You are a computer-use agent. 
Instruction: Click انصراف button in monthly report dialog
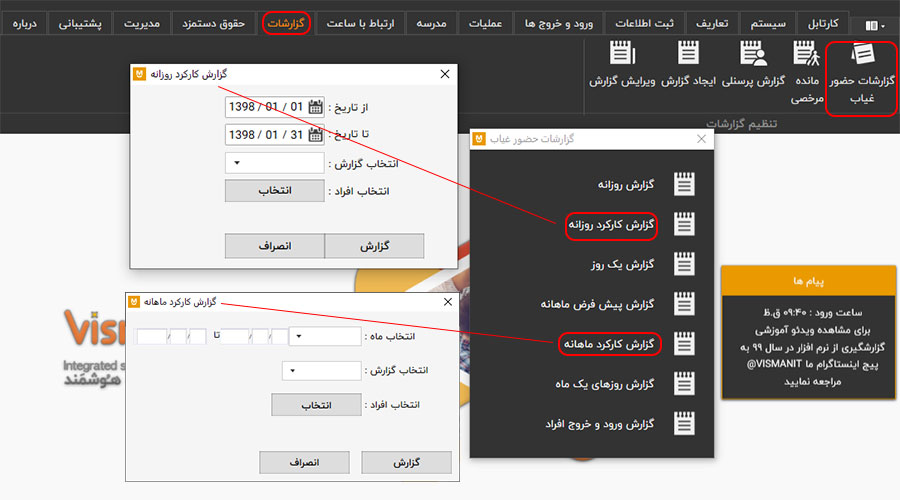tap(304, 462)
